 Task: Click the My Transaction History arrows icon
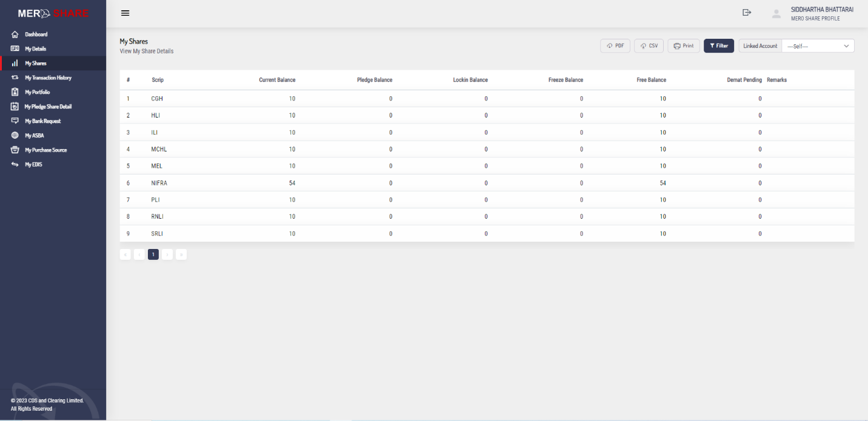[x=15, y=78]
